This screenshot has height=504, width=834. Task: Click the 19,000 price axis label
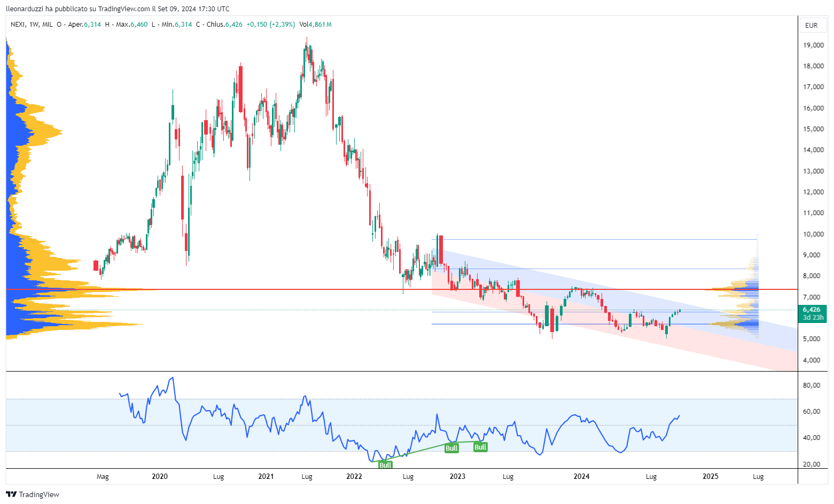coord(813,45)
